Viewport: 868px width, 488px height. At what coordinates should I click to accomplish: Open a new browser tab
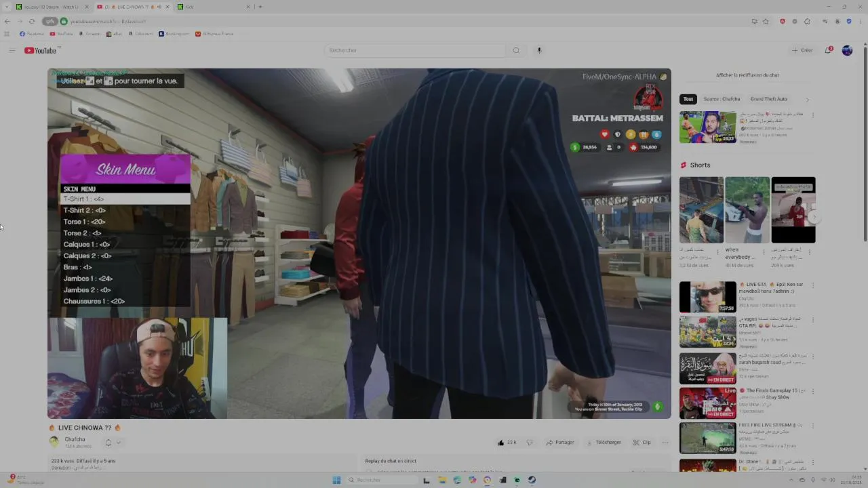[x=260, y=7]
